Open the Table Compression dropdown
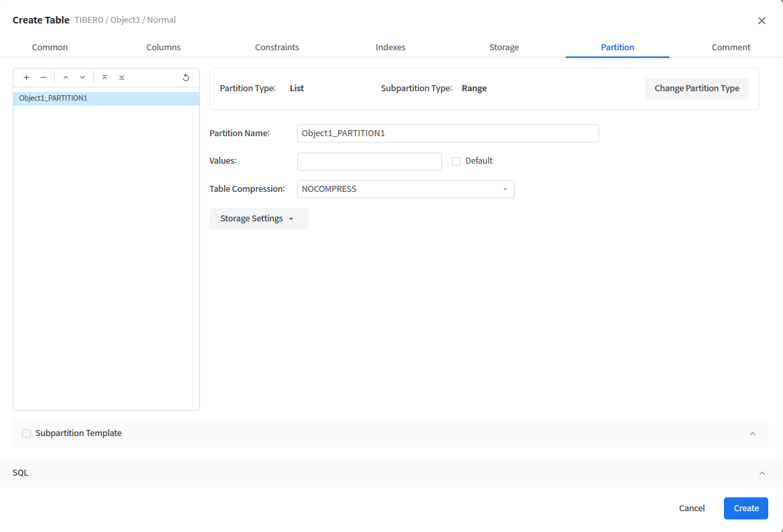783x532 pixels. [405, 189]
